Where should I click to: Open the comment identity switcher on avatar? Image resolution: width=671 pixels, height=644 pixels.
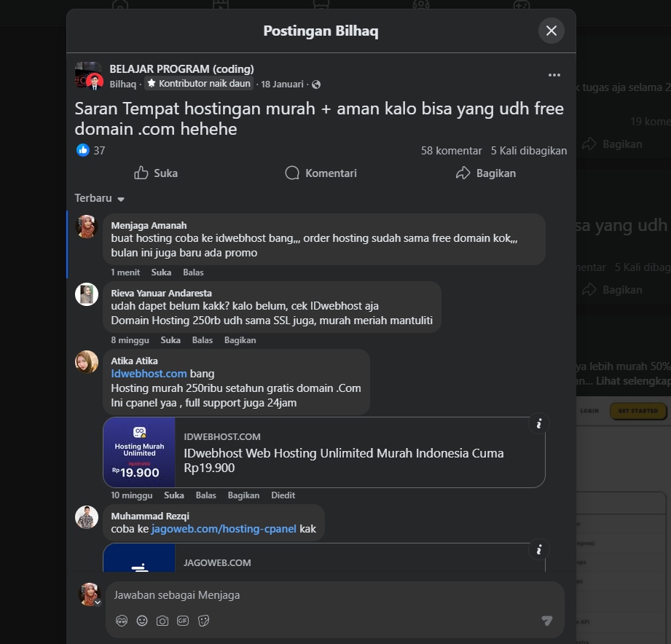pos(97,602)
